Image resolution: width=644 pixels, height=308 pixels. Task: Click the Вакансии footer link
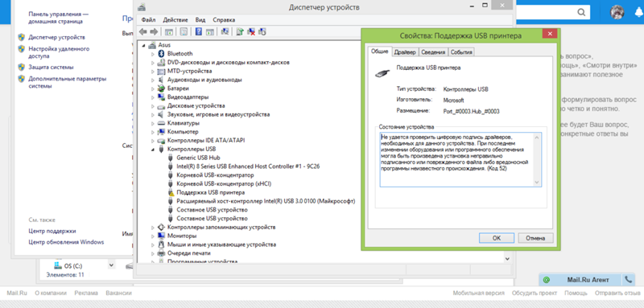[118, 293]
